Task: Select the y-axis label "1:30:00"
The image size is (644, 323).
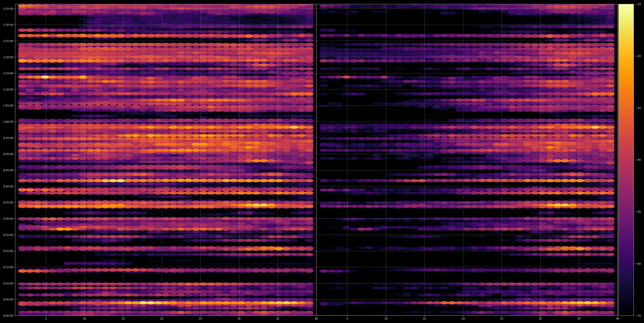Action: tap(8, 25)
